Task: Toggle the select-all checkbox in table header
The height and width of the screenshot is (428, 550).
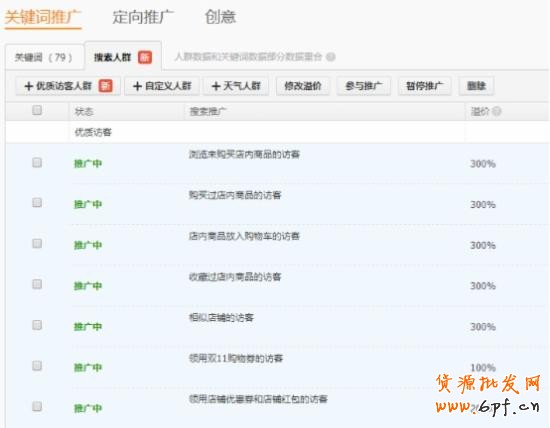Action: 37,111
